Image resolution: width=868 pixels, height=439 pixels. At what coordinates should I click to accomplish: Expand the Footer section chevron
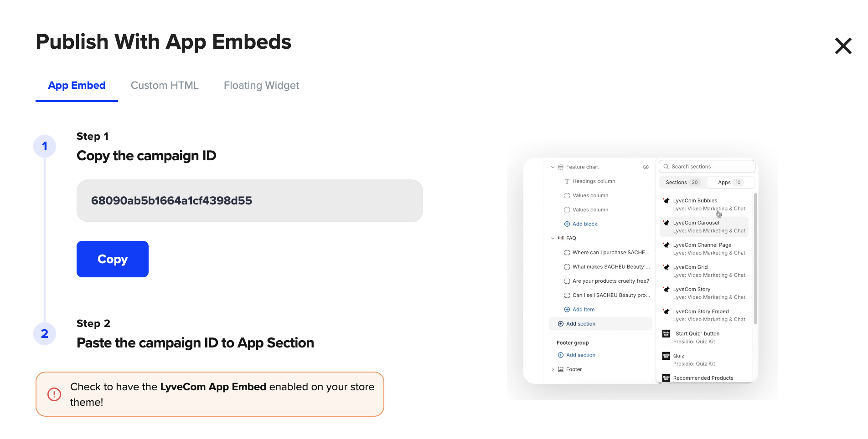pos(553,369)
